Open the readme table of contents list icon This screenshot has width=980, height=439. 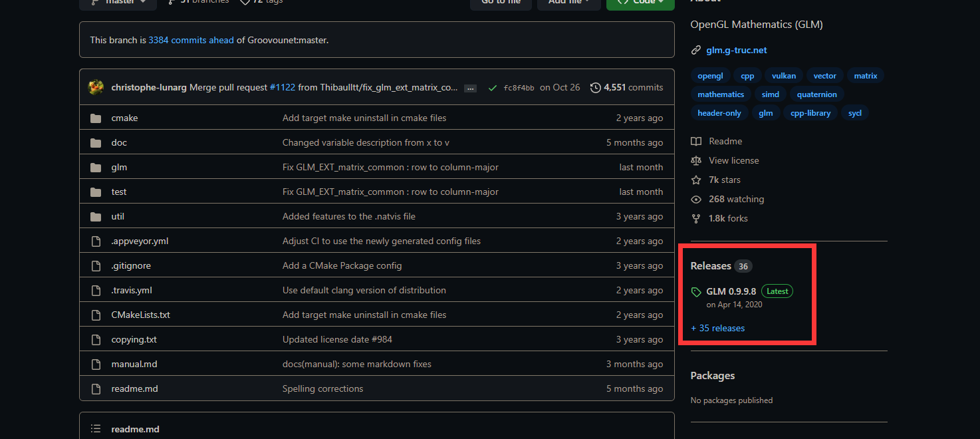pyautogui.click(x=96, y=429)
